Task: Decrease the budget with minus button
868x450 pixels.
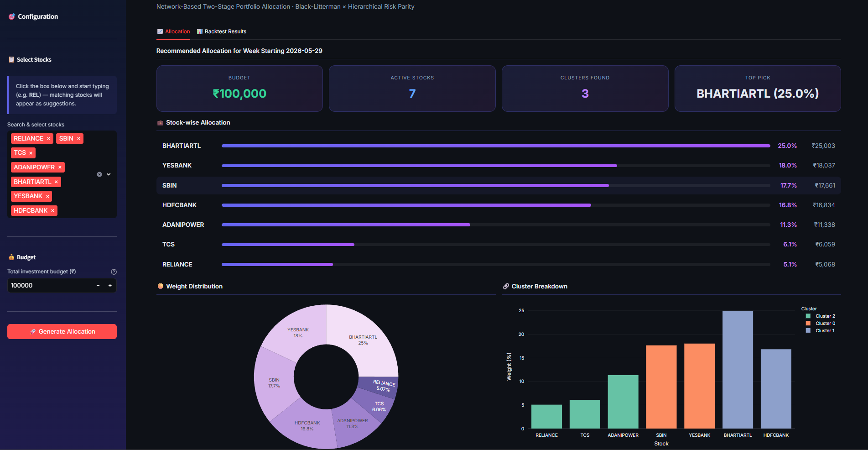Action: (98, 286)
